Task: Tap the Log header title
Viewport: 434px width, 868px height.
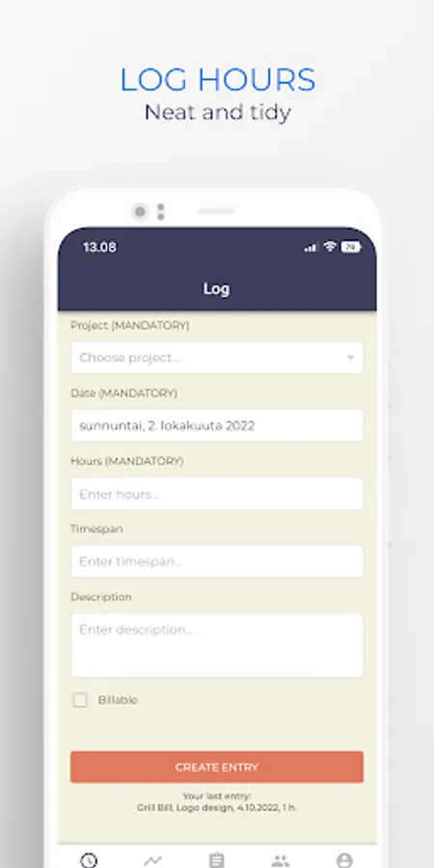Action: pyautogui.click(x=216, y=288)
